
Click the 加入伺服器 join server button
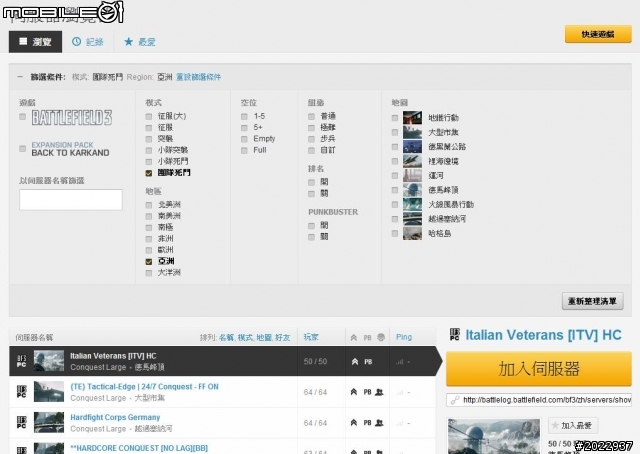[539, 369]
